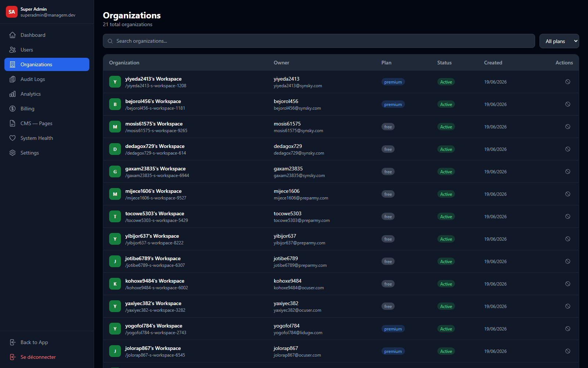Click action icon for kohoxe9484's Workspace
The width and height of the screenshot is (588, 368).
(568, 284)
